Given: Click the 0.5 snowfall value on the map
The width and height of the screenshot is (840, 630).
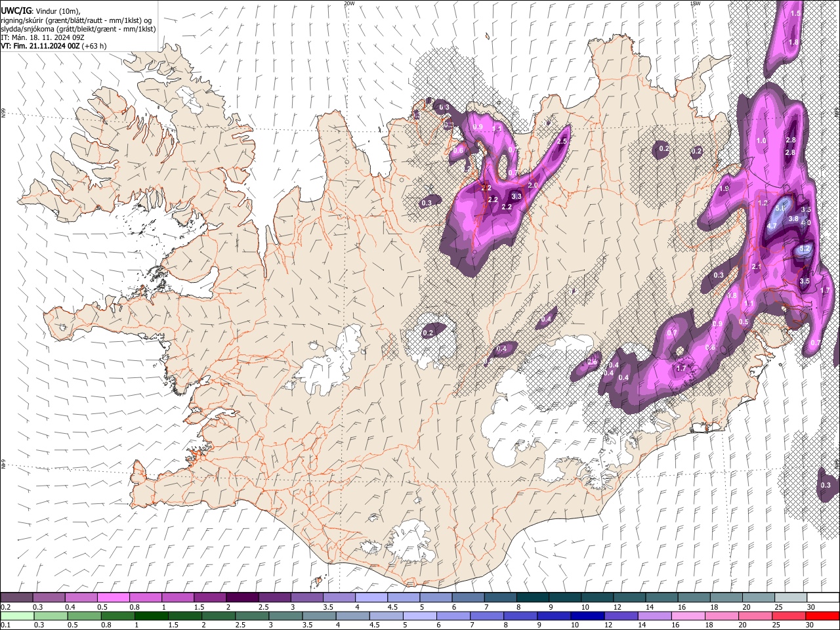Looking at the screenshot, I should point(744,322).
